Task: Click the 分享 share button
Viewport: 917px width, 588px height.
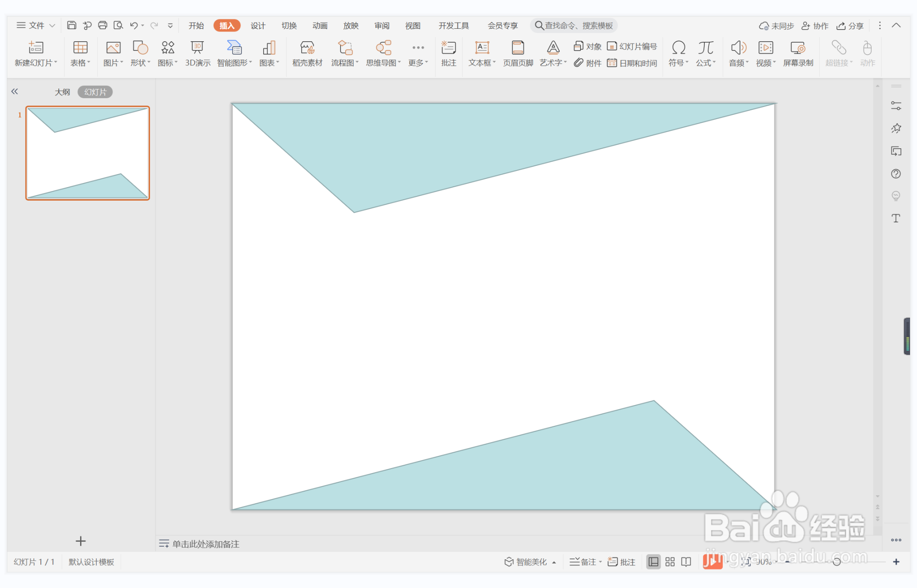Action: pos(850,26)
